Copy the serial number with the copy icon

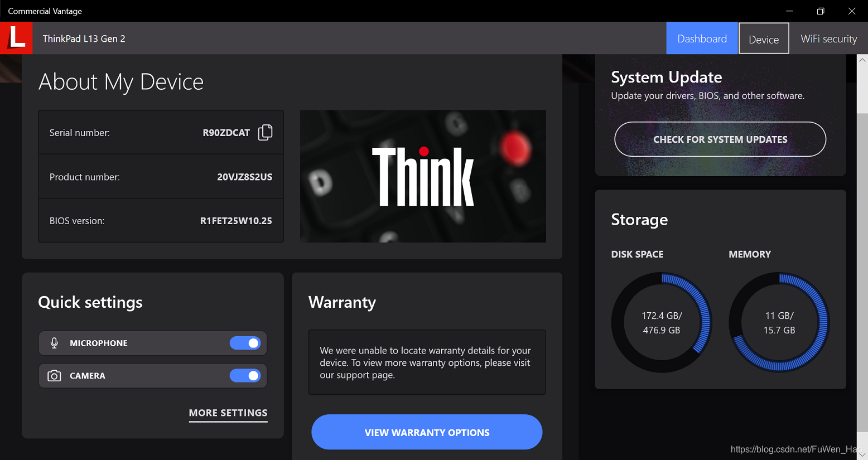[266, 132]
